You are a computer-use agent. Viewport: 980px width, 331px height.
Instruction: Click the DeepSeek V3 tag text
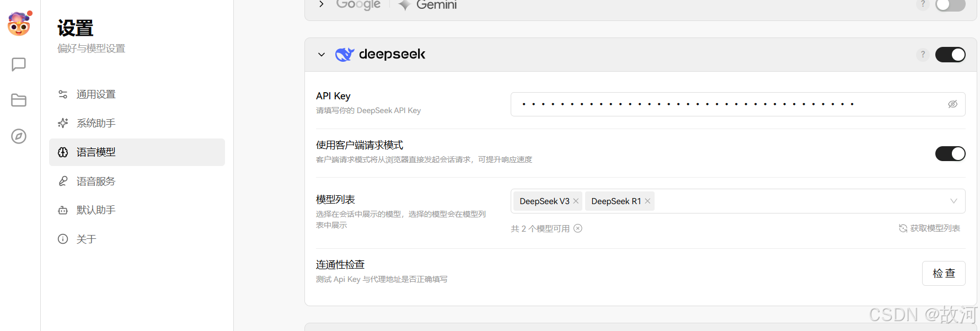(x=544, y=201)
